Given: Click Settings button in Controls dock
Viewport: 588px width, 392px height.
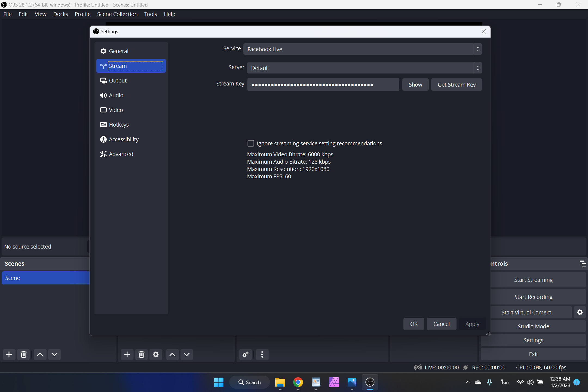Looking at the screenshot, I should click(x=533, y=340).
